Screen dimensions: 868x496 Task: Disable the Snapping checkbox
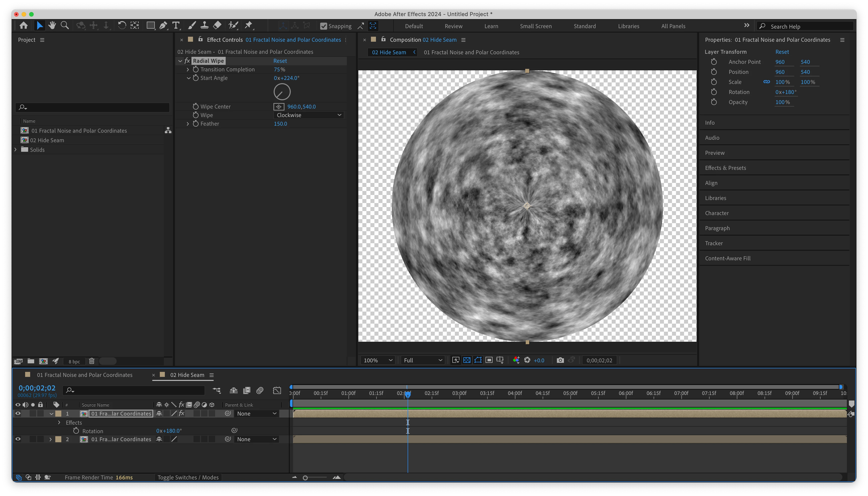pos(324,26)
